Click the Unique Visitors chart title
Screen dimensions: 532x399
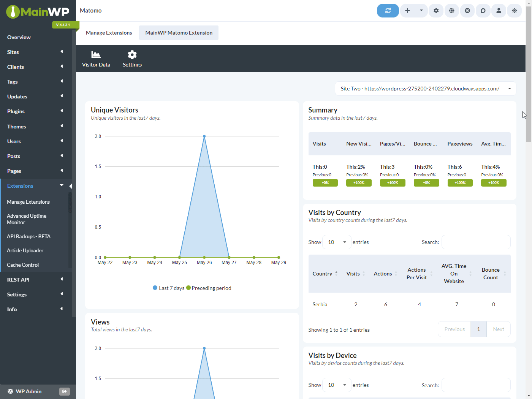(x=114, y=110)
